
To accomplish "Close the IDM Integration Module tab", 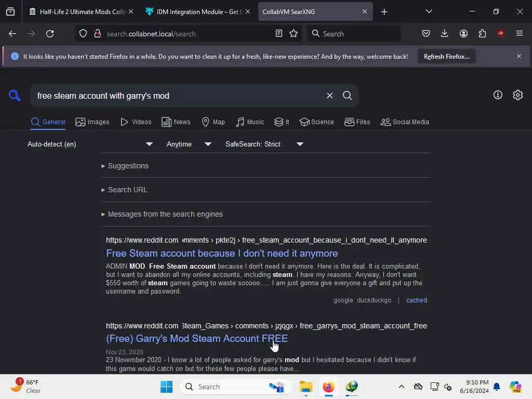I will (248, 11).
